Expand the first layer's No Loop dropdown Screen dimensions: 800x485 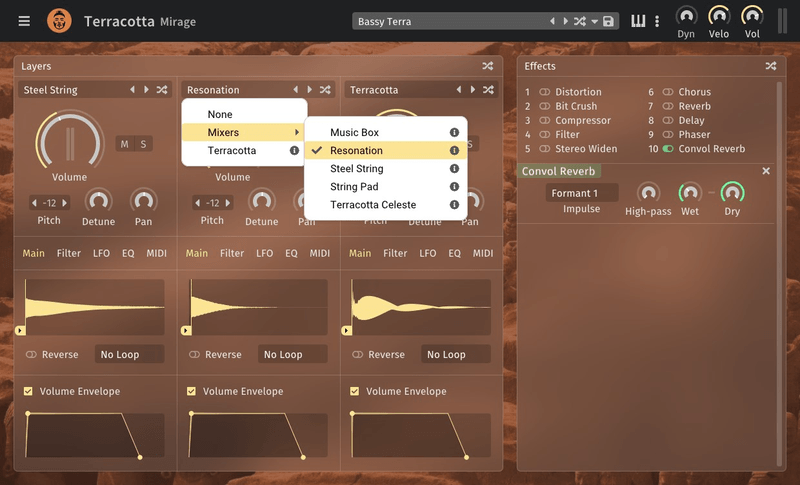(x=128, y=354)
